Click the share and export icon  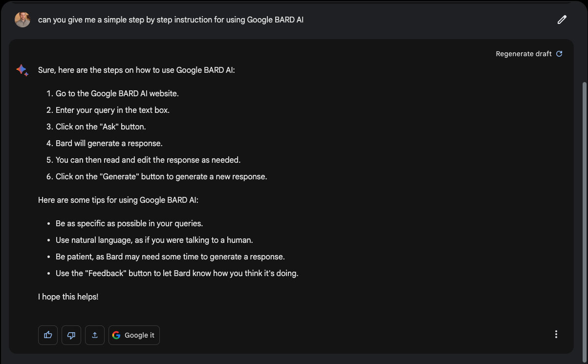pos(95,335)
